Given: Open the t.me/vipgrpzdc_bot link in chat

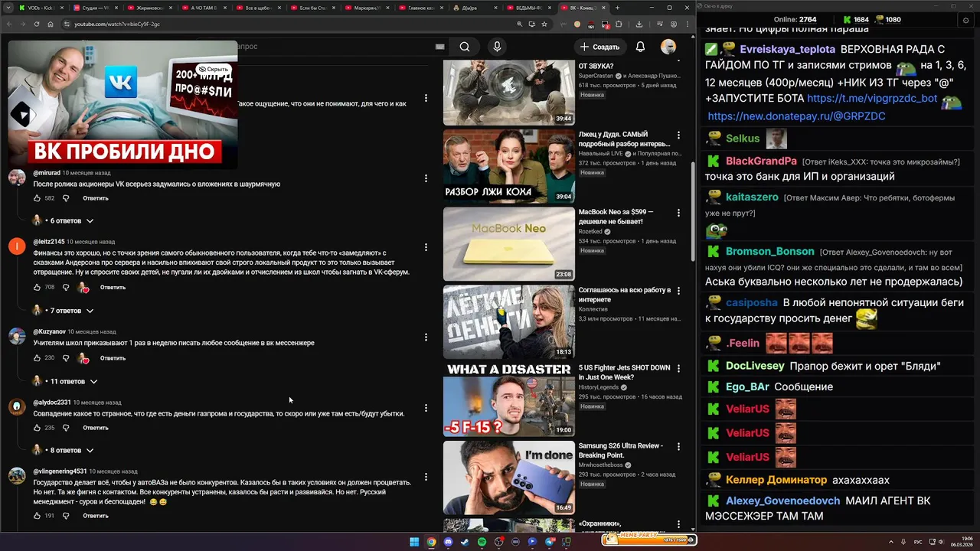Looking at the screenshot, I should click(872, 99).
